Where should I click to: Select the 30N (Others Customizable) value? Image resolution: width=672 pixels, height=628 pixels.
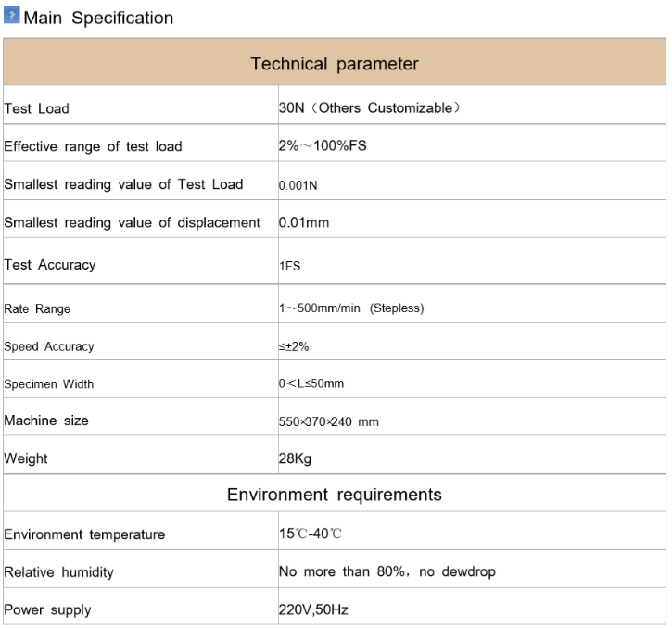(x=369, y=107)
